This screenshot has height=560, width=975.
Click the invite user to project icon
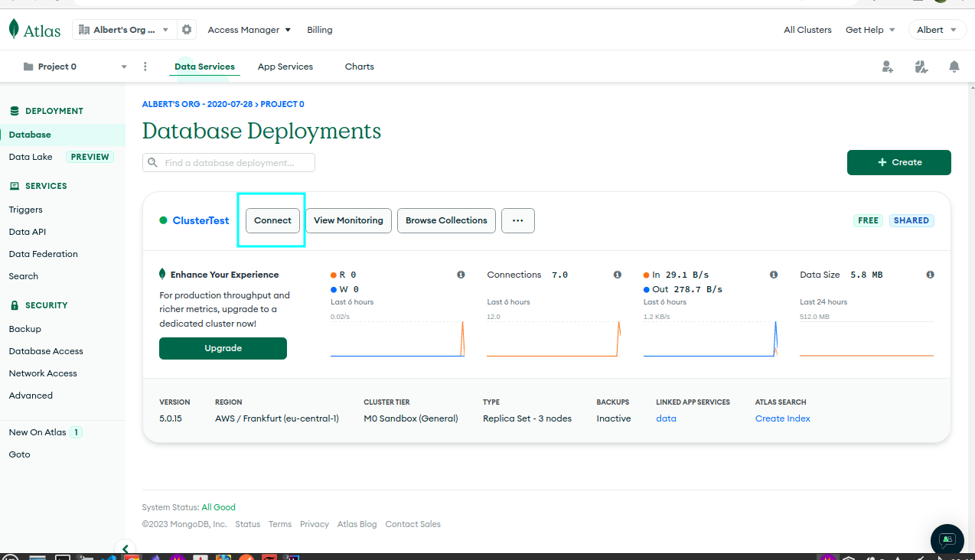pos(887,67)
